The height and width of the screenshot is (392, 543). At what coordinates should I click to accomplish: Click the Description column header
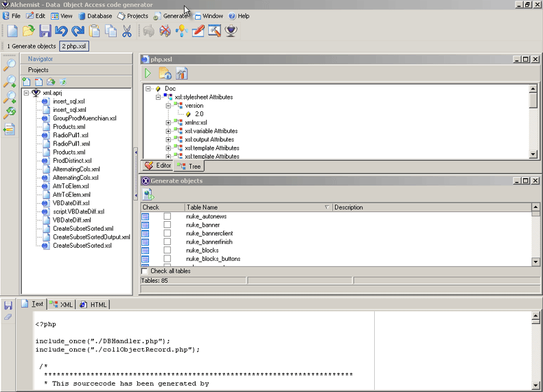[x=432, y=207]
